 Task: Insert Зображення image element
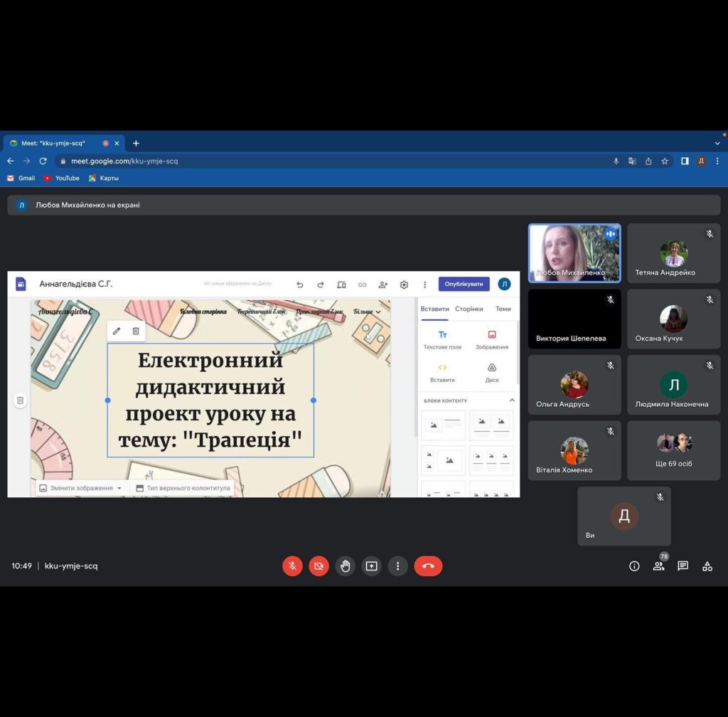pyautogui.click(x=492, y=340)
